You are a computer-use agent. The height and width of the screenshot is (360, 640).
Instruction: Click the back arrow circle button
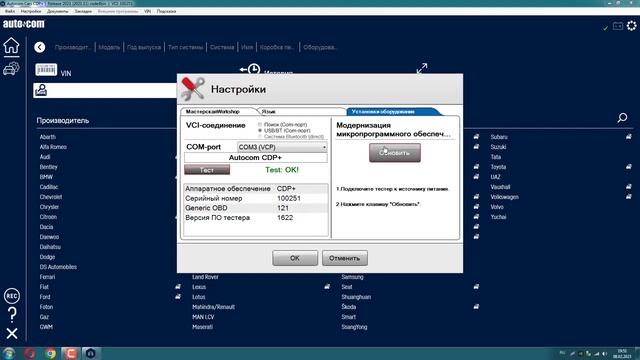pyautogui.click(x=40, y=47)
